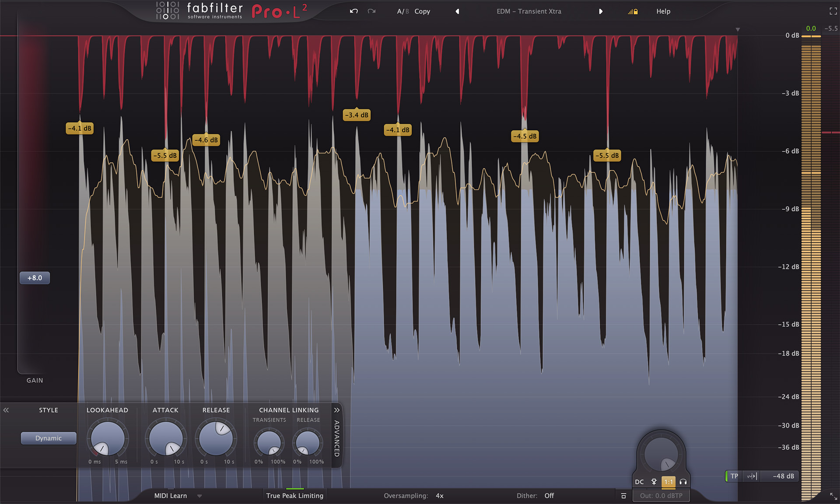Click the -4.6 dB peak label

pos(206,140)
